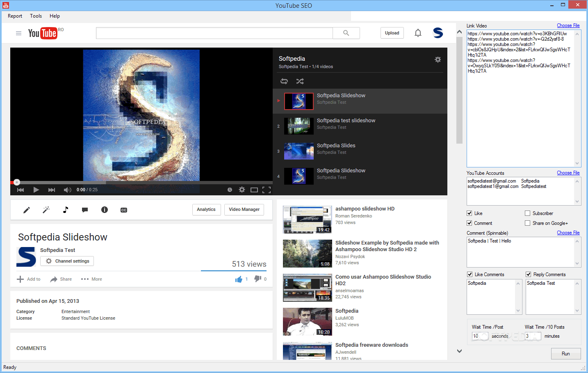
Task: Click the Wait Time /Post seconds field
Action: coord(480,336)
